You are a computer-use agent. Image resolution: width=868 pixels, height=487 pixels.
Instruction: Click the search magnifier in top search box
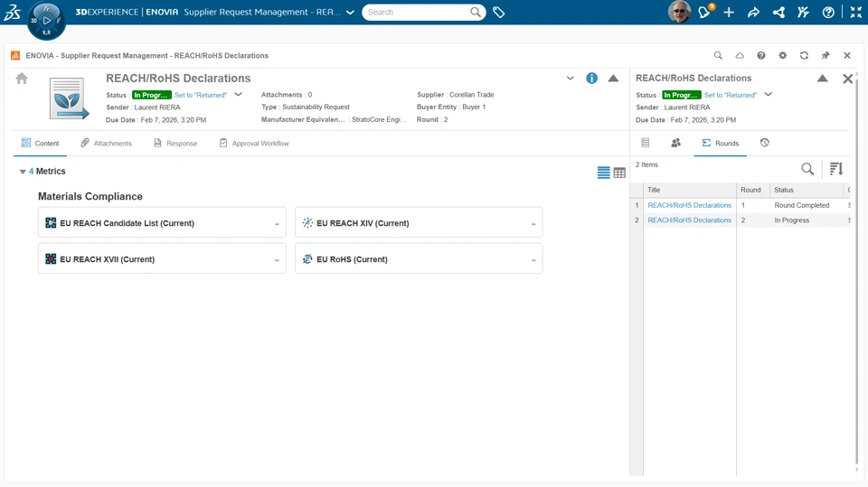pyautogui.click(x=476, y=12)
